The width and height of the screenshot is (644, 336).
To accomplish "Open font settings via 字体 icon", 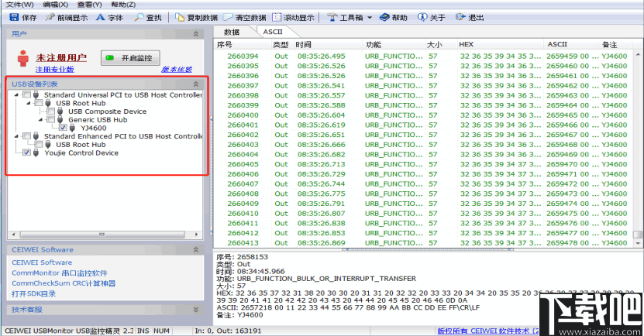I will (x=100, y=17).
